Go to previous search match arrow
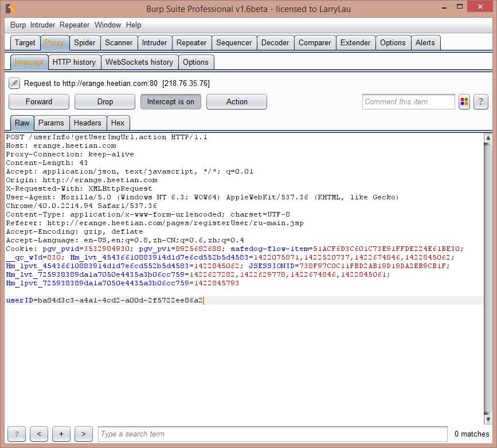The image size is (497, 448). [39, 434]
